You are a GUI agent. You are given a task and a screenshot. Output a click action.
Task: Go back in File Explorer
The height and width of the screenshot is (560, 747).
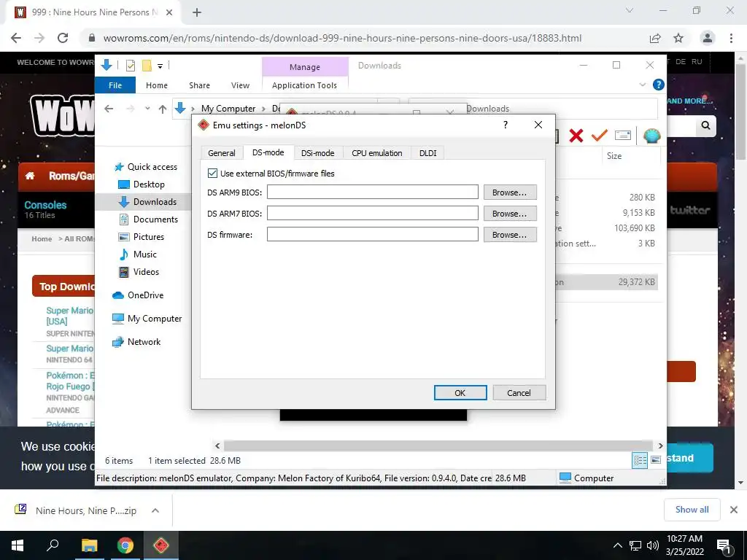(109, 109)
